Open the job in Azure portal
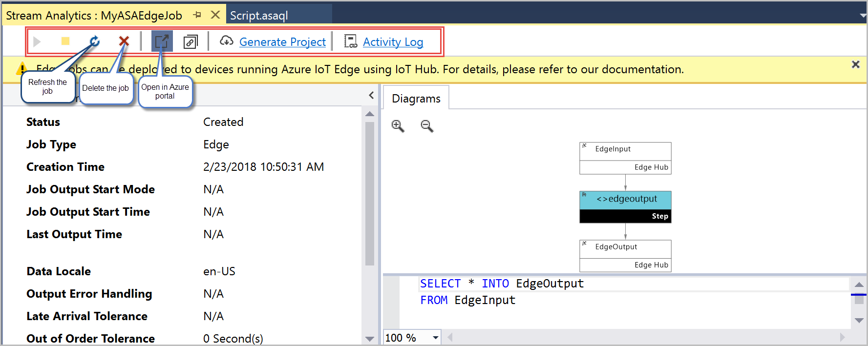868x346 pixels. [x=162, y=41]
